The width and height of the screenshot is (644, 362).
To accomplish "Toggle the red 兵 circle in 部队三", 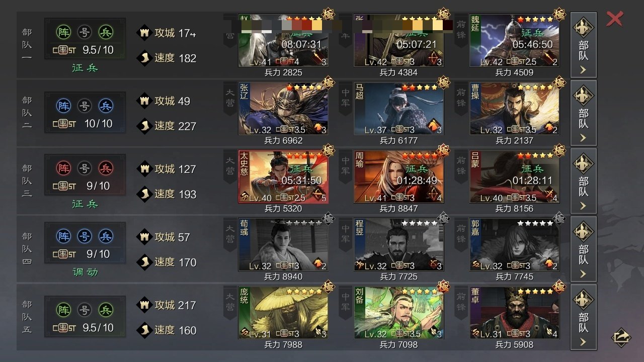I will click(x=106, y=168).
